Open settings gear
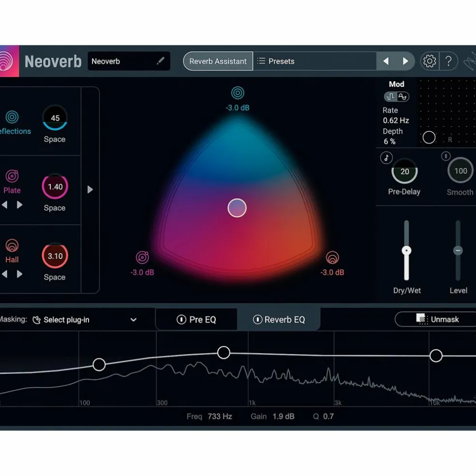476x476 pixels. 430,61
